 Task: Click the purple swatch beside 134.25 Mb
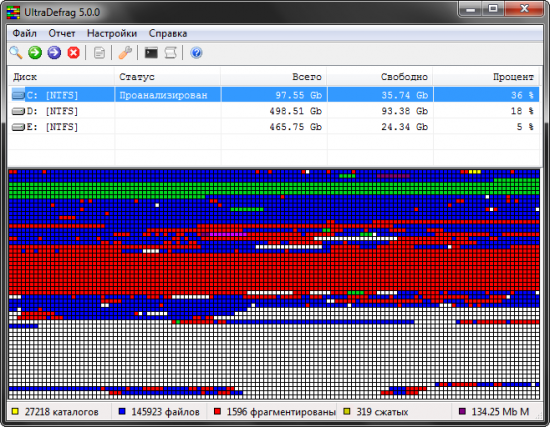pos(462,411)
